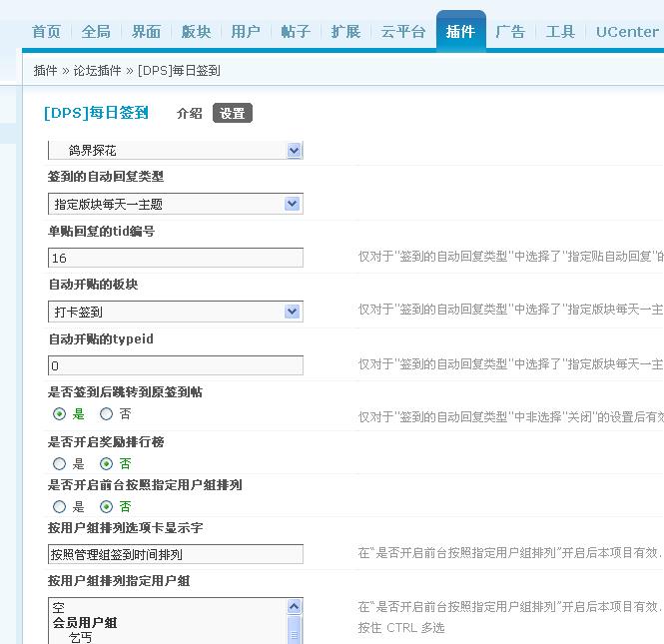Select 乞丐 in user group list
The width and height of the screenshot is (664, 644).
[x=80, y=637]
